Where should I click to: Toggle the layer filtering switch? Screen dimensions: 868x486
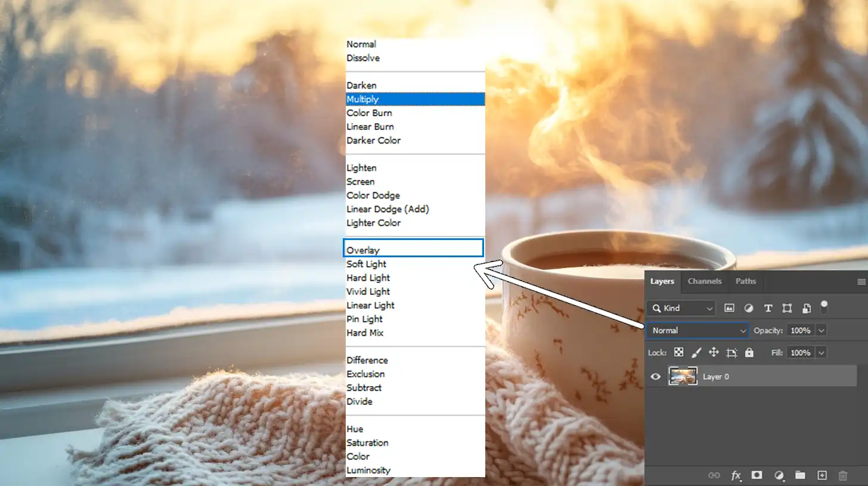pos(824,307)
